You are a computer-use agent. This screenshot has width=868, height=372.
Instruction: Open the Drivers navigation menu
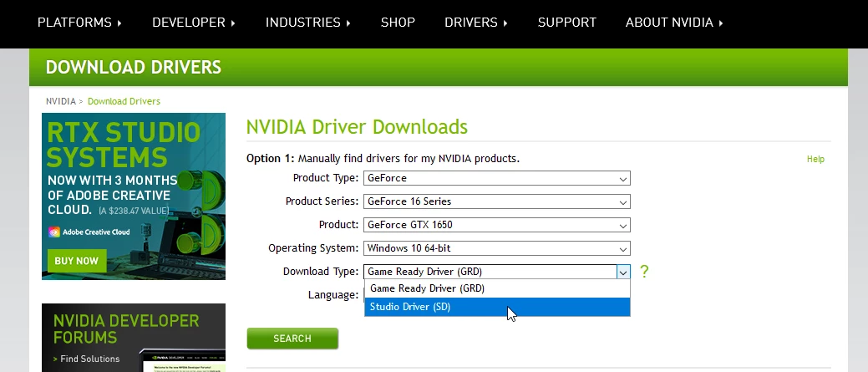click(x=476, y=23)
